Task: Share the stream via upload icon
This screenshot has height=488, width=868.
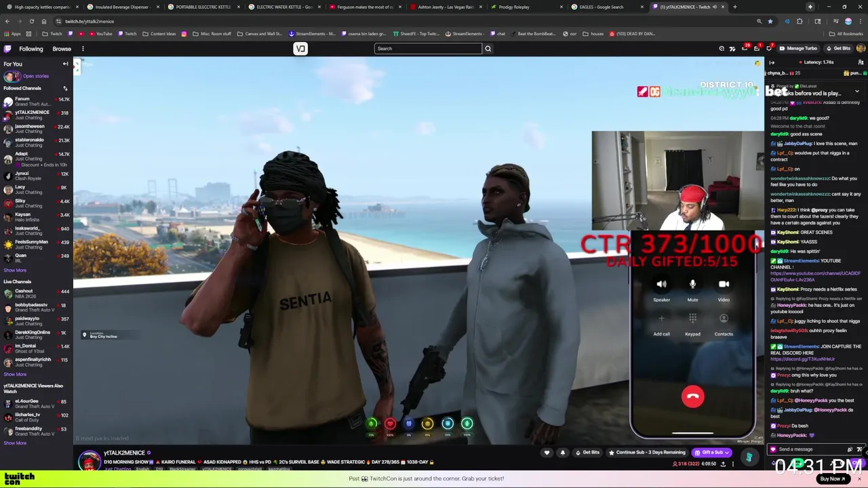Action: tap(723, 464)
